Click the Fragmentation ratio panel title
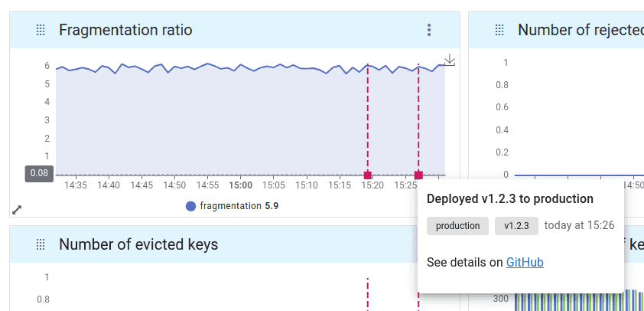This screenshot has width=644, height=311. point(125,30)
